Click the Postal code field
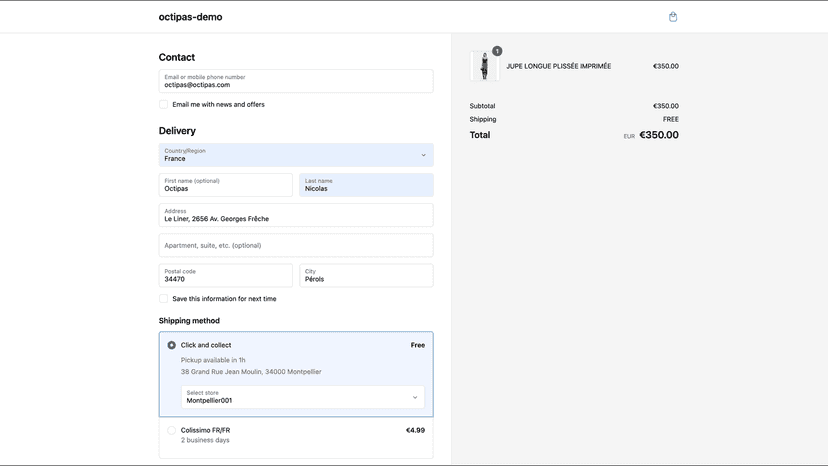Viewport: 828px width, 466px height. (x=225, y=275)
